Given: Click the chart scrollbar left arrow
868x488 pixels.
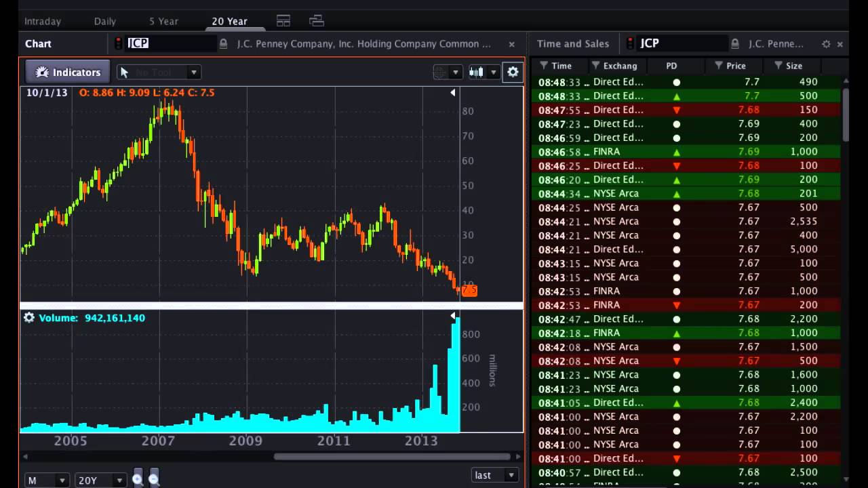Looking at the screenshot, I should coord(26,457).
